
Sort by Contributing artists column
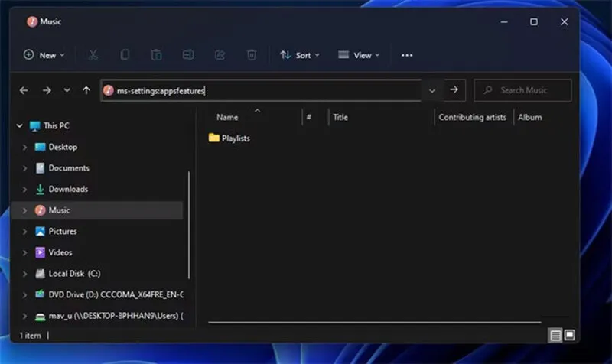(x=472, y=117)
